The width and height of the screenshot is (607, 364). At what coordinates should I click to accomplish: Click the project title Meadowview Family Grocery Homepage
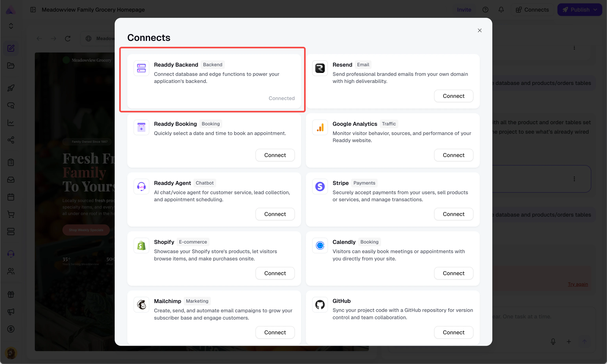point(93,10)
